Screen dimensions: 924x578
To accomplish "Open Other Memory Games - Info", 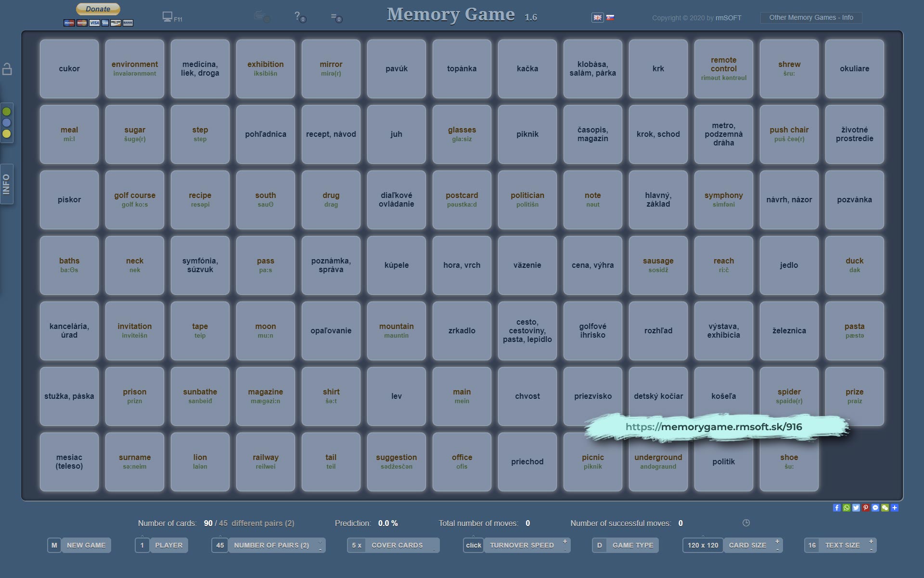I will [x=811, y=18].
